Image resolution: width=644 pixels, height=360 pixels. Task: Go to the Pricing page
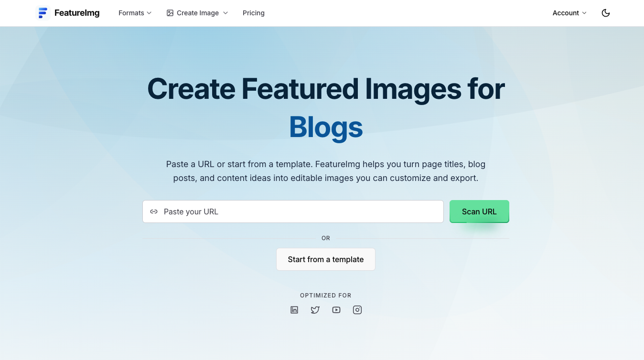pyautogui.click(x=254, y=13)
